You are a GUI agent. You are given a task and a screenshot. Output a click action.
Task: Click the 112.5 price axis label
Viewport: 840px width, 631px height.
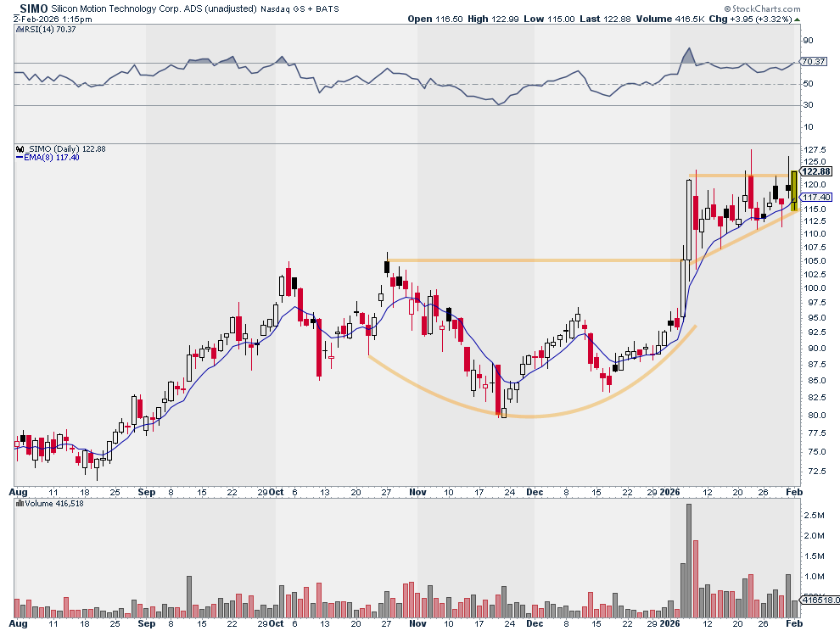pyautogui.click(x=815, y=221)
